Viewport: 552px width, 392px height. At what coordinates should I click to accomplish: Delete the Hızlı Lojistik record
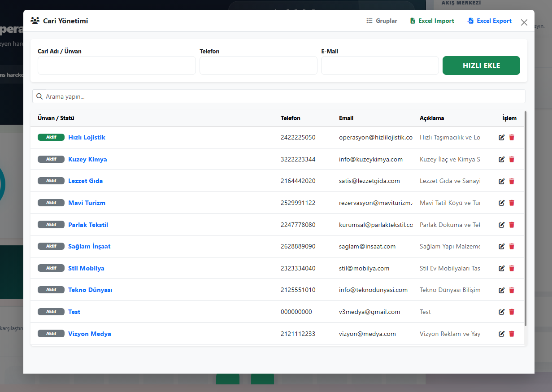point(512,137)
